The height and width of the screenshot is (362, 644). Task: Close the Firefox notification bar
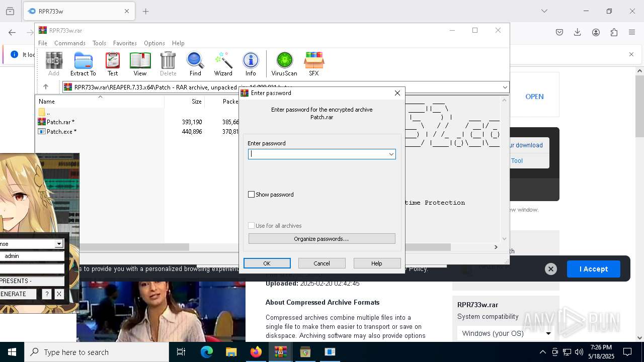point(631,54)
